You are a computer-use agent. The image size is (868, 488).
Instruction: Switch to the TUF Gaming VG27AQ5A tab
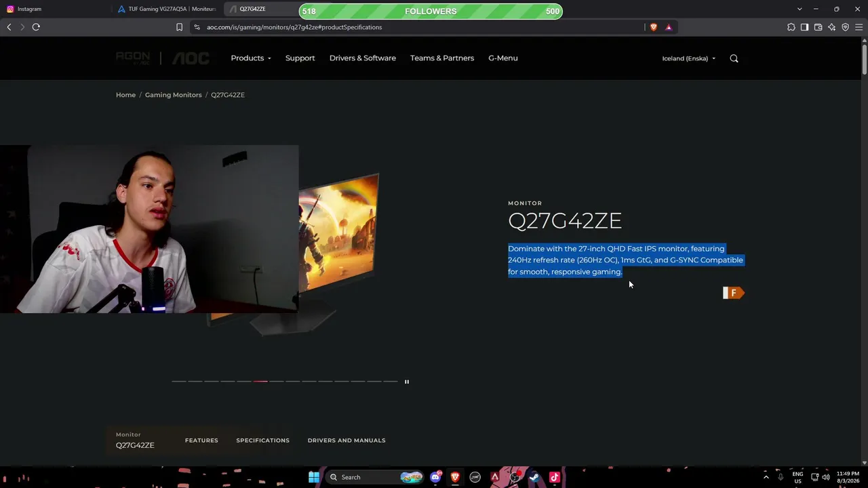[167, 9]
